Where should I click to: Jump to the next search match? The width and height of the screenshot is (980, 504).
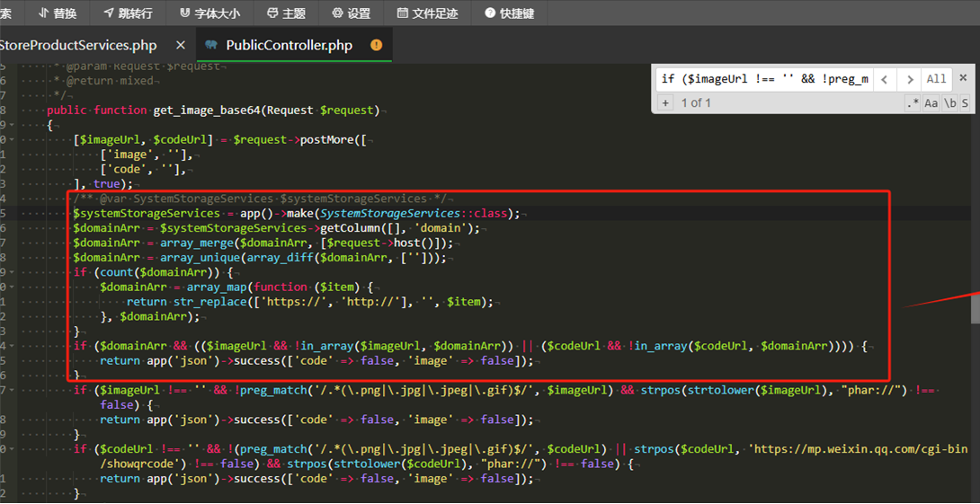(x=910, y=79)
